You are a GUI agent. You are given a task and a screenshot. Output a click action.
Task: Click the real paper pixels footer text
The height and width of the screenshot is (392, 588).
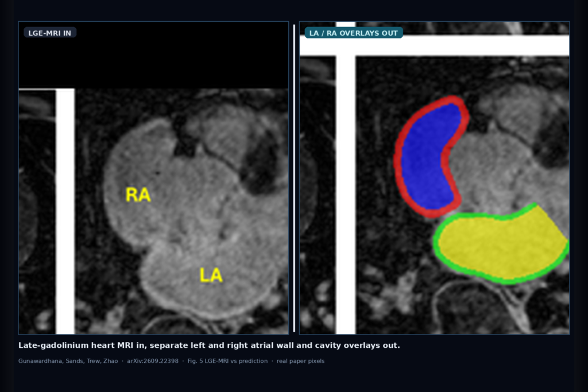(300, 361)
